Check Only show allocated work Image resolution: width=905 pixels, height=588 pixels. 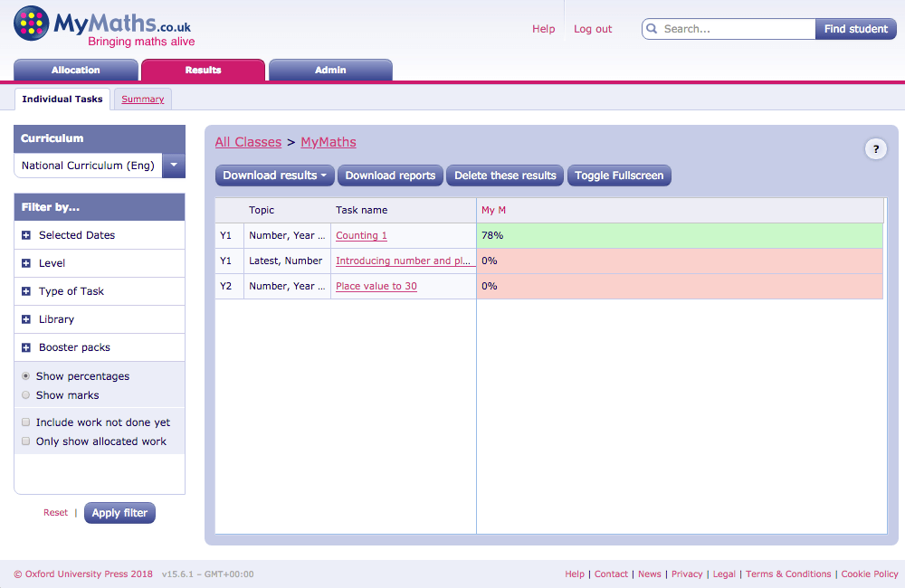click(25, 441)
